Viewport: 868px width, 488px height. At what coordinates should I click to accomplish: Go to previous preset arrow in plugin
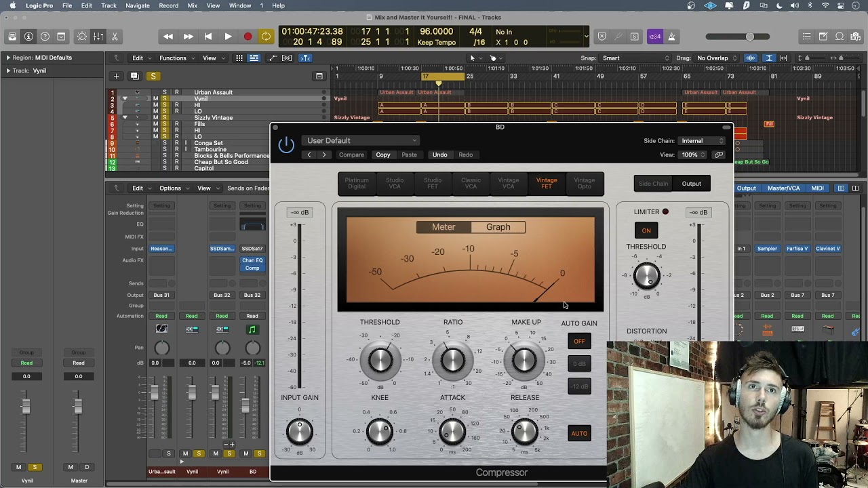point(309,155)
